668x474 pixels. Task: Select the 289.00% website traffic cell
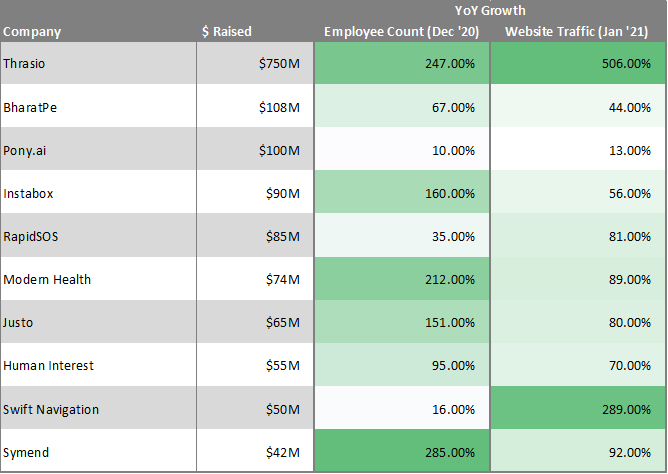(578, 408)
